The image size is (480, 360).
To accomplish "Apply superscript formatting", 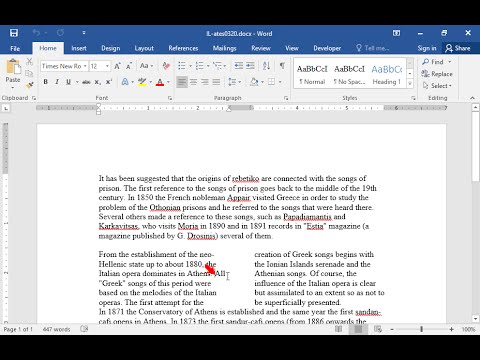I will (x=109, y=82).
